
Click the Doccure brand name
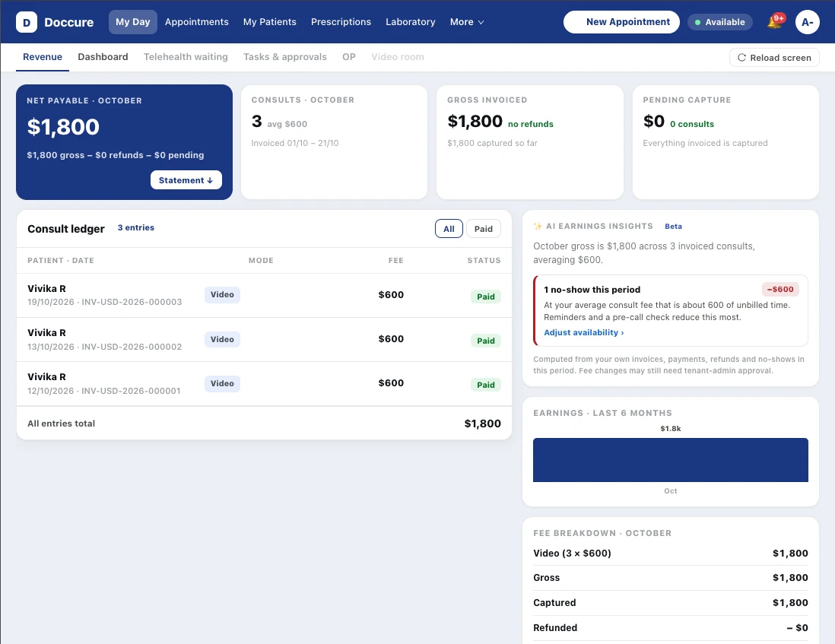68,22
